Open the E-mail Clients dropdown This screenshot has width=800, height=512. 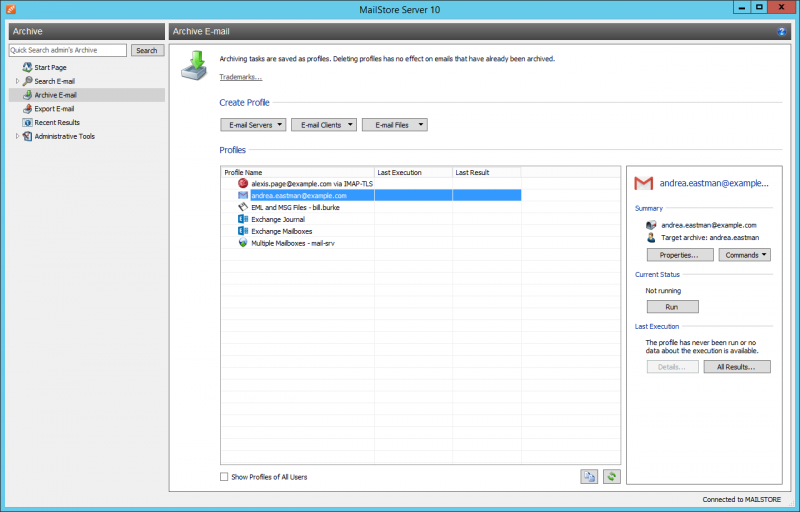tap(324, 125)
